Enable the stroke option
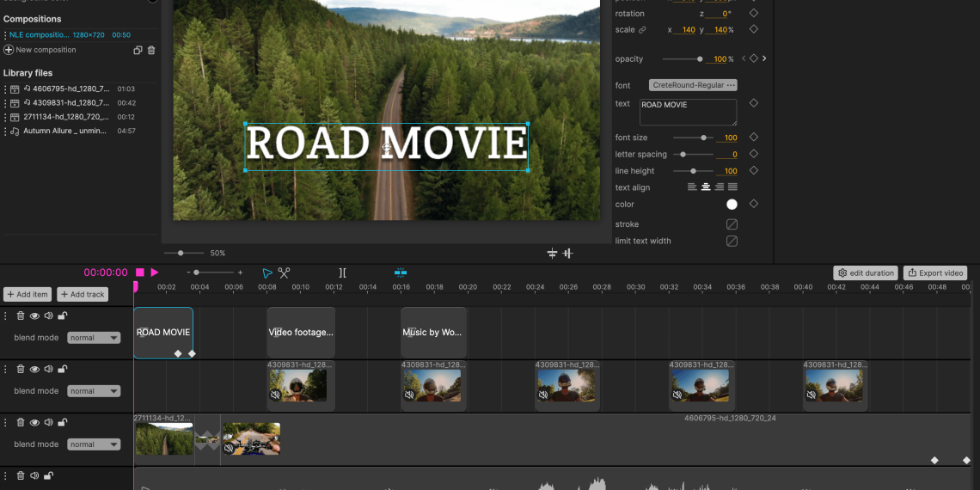The width and height of the screenshot is (980, 490). (732, 224)
